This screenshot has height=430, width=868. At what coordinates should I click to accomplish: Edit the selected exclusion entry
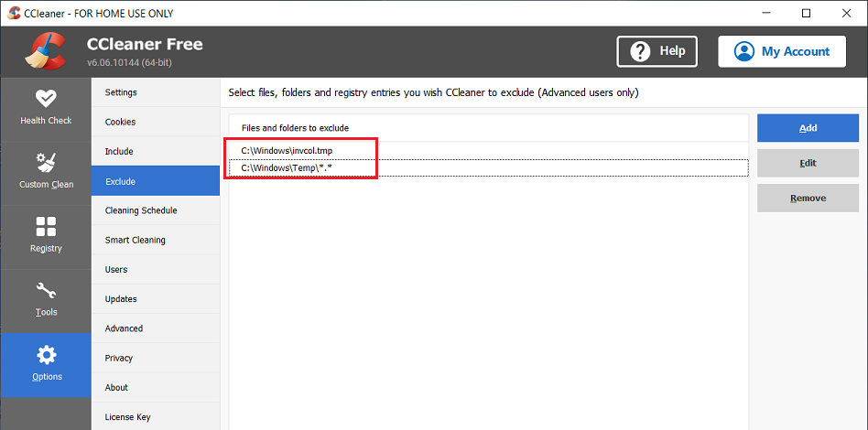tap(807, 163)
